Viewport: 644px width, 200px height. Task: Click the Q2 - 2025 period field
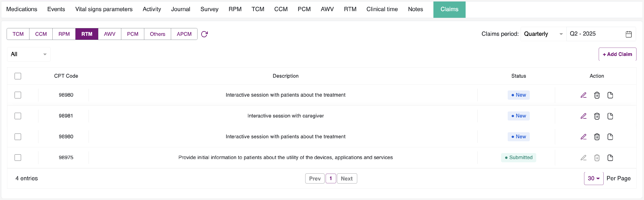[595, 34]
